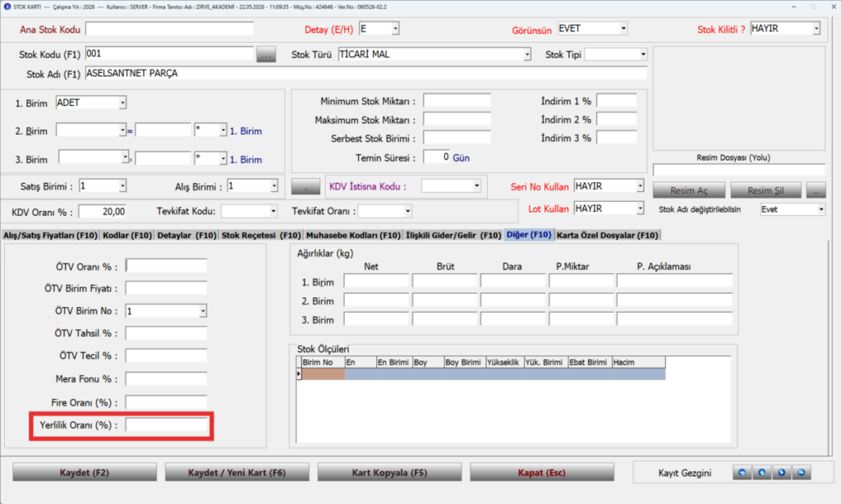The width and height of the screenshot is (841, 504).
Task: Click the KDV Oranı % field
Action: coord(103,212)
